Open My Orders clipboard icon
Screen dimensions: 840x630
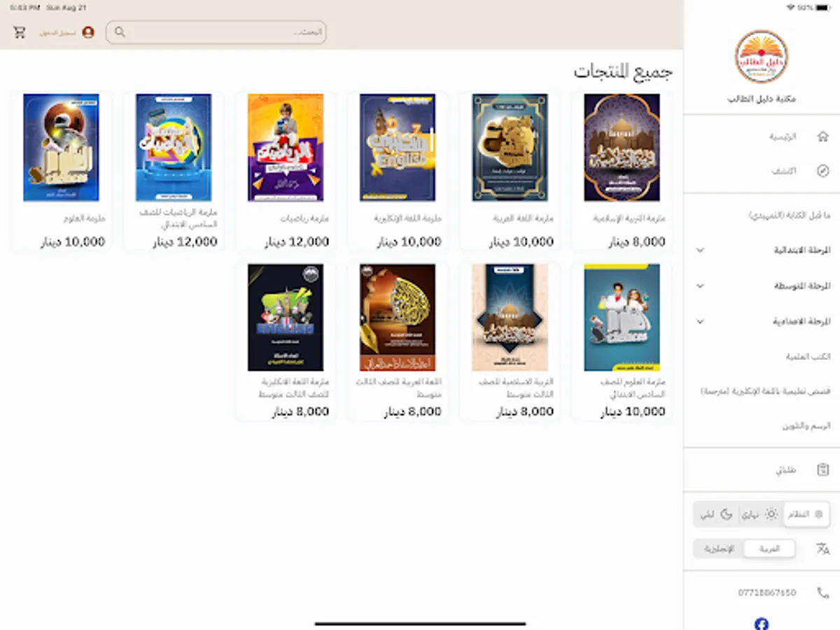click(822, 470)
